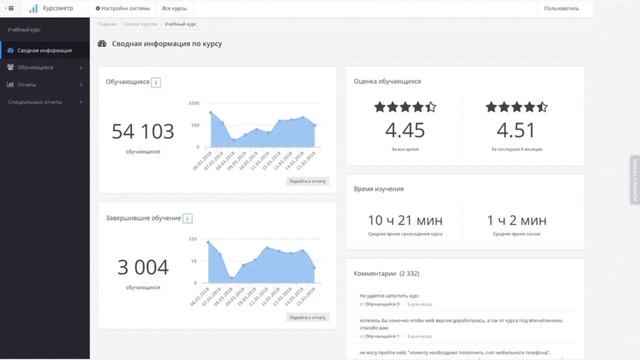Click the Учебный курс breadcrumb item
Viewport: 640px width, 360px height.
click(180, 24)
